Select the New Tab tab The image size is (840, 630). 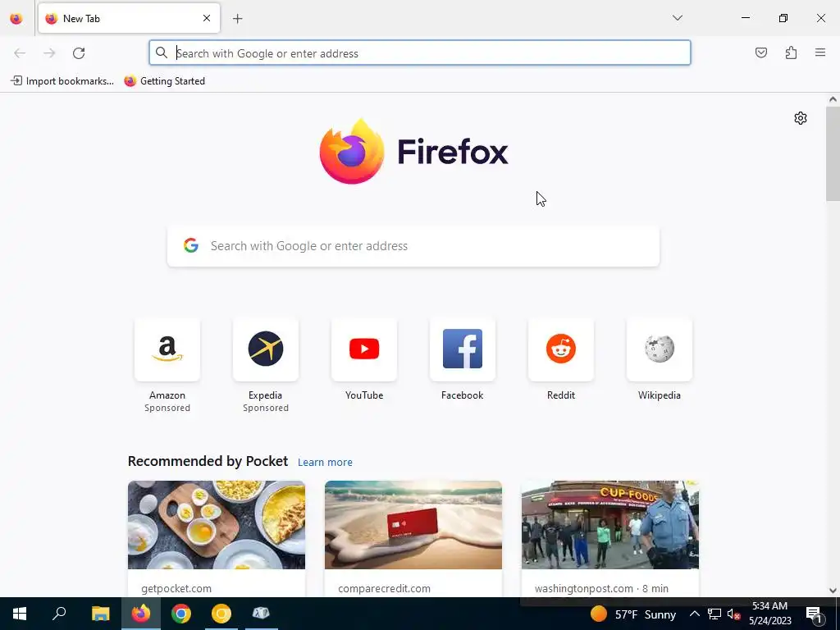[x=129, y=18]
